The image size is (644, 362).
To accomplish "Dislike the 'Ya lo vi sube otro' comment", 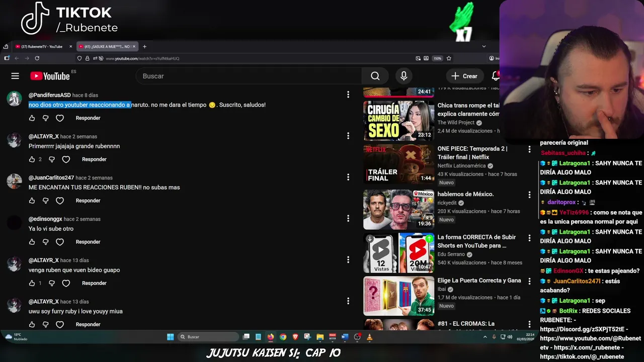I will point(45,241).
